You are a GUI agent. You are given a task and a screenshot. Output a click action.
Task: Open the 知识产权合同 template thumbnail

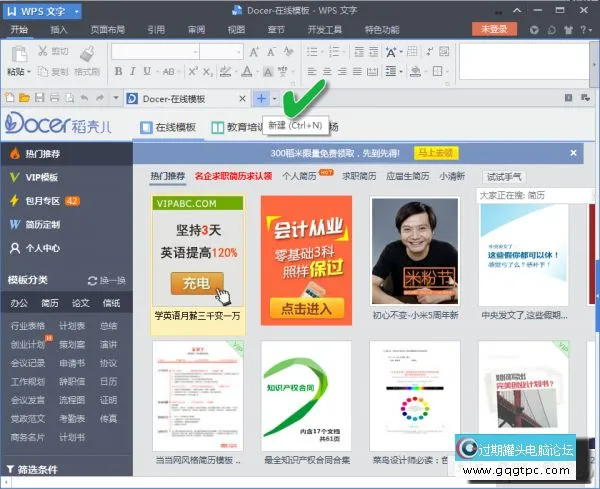click(306, 396)
